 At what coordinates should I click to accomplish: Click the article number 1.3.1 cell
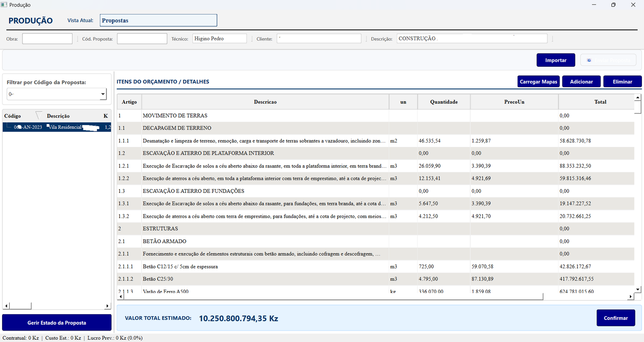pos(129,204)
